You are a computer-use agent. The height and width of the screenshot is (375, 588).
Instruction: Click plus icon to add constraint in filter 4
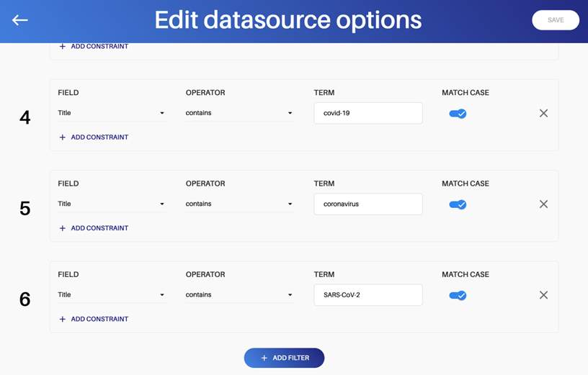[63, 137]
